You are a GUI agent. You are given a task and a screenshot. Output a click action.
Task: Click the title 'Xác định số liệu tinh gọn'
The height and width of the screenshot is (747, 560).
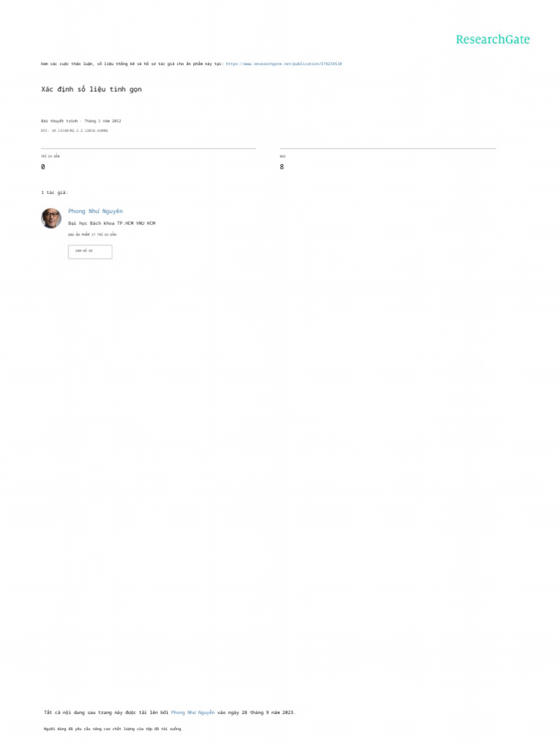tap(91, 89)
